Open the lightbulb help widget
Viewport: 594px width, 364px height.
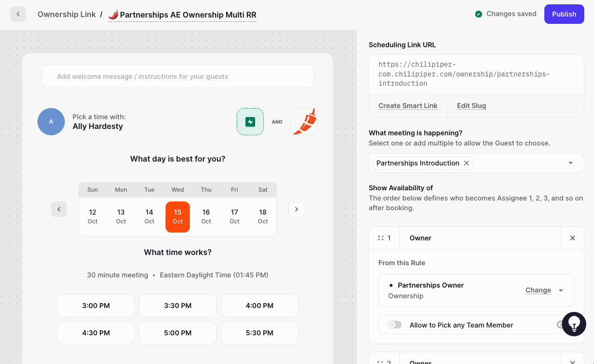[x=574, y=324]
